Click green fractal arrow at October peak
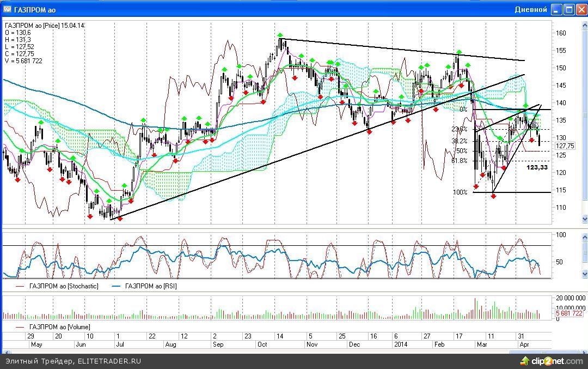 [280, 35]
